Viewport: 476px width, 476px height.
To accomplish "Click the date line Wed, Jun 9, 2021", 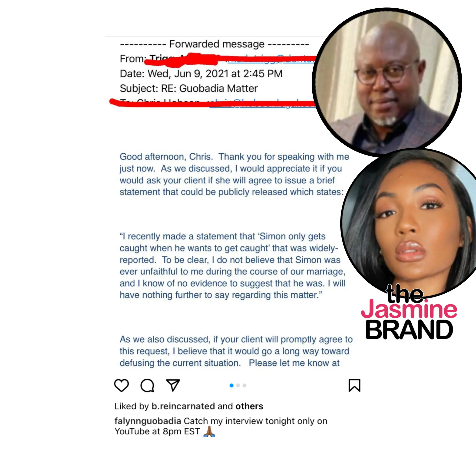I will click(x=201, y=74).
